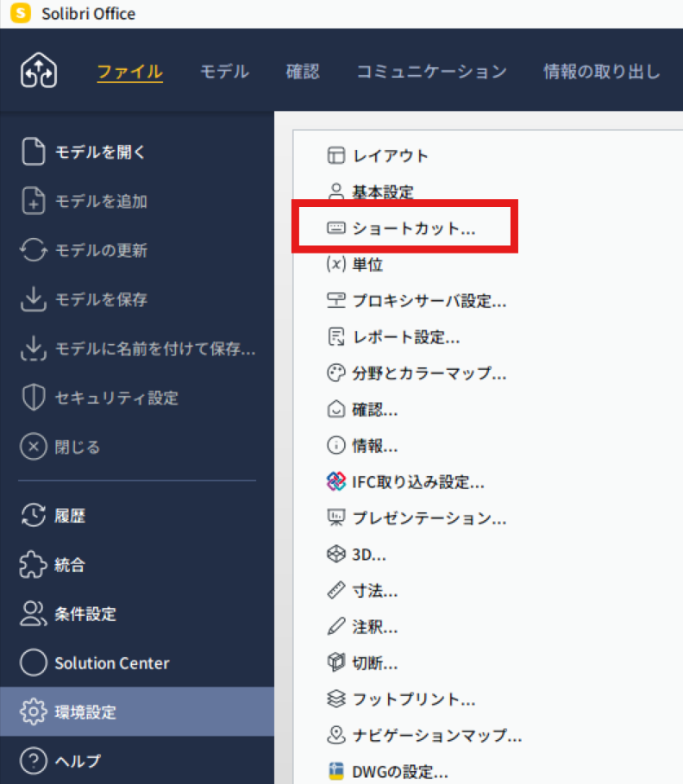Open ナビゲーションマップ... text entry
This screenshot has width=683, height=784.
pyautogui.click(x=437, y=736)
